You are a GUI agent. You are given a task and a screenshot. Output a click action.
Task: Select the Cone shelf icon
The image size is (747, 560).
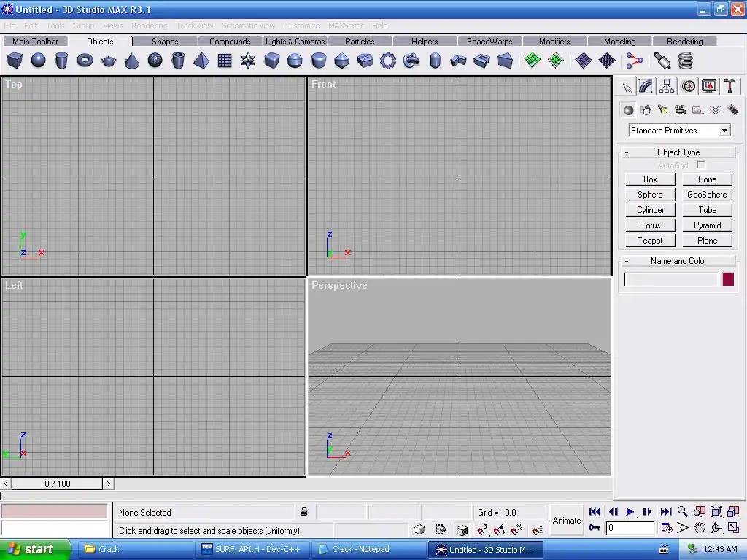[x=131, y=61]
